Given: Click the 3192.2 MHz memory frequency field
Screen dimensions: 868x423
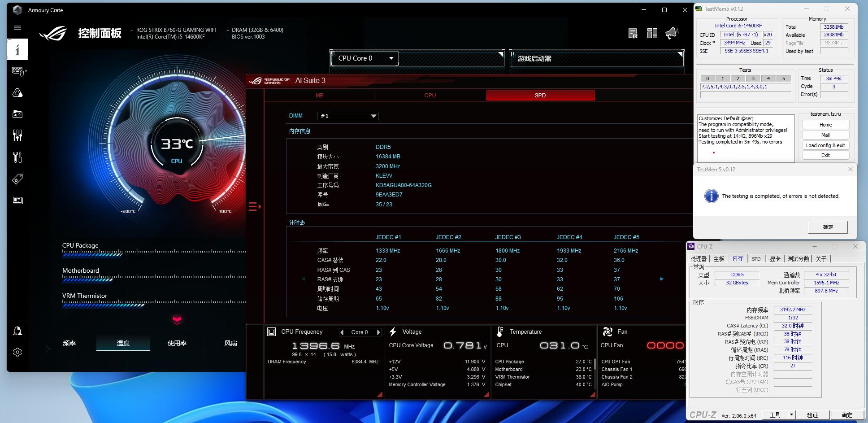Looking at the screenshot, I should click(793, 310).
